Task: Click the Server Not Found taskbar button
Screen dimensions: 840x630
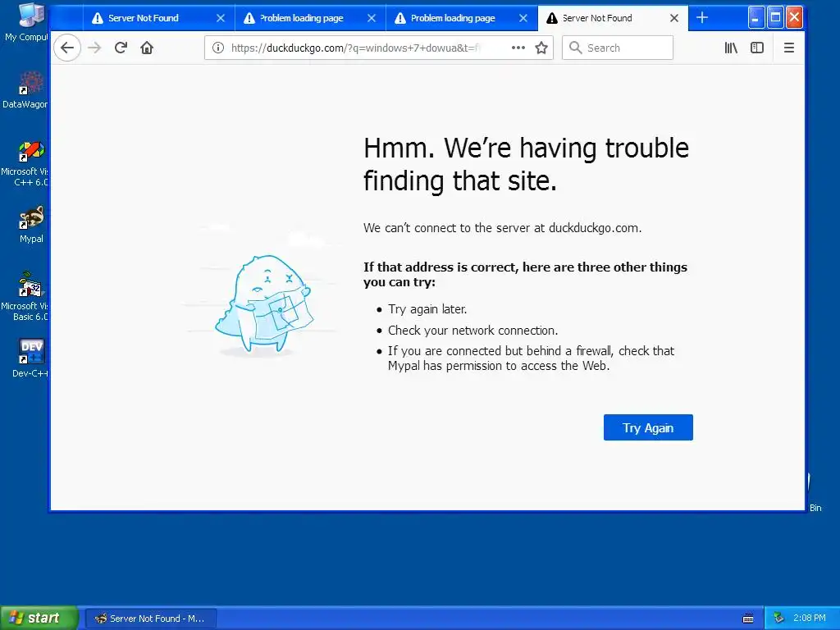Action: tap(151, 619)
